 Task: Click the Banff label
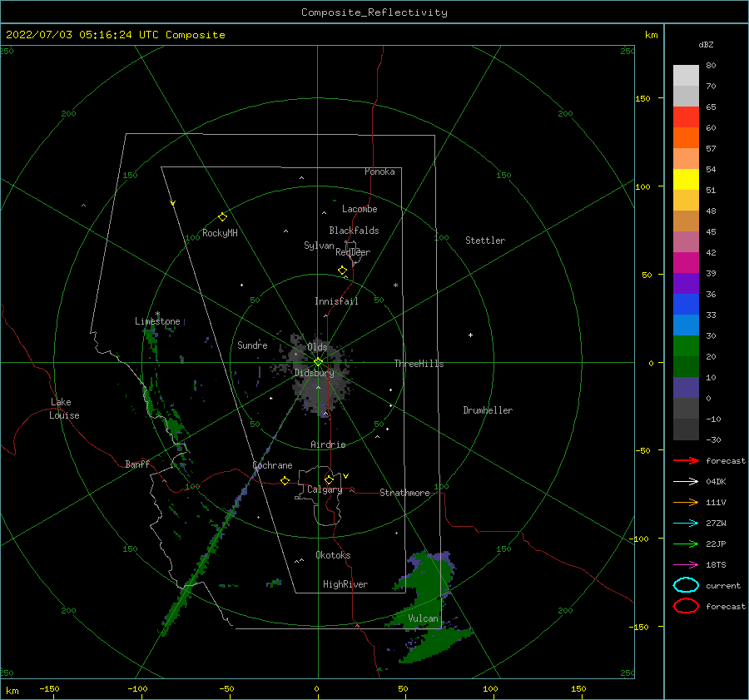point(137,464)
